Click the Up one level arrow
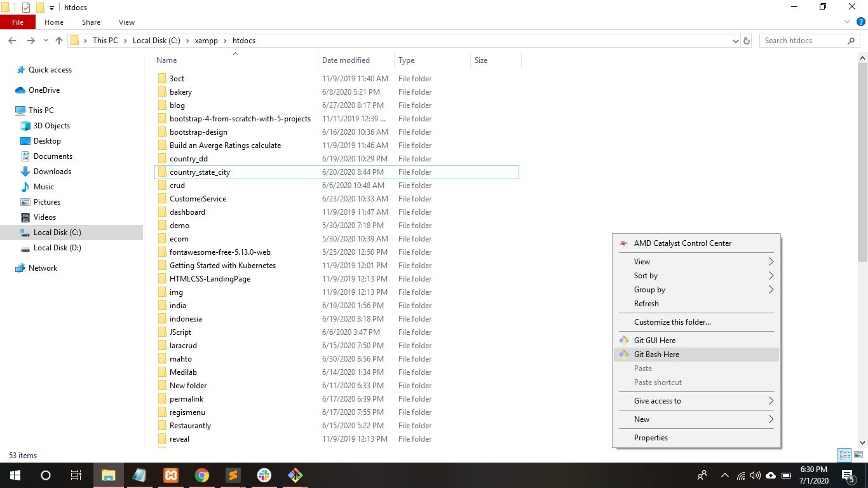Viewport: 868px width, 488px height. 59,41
